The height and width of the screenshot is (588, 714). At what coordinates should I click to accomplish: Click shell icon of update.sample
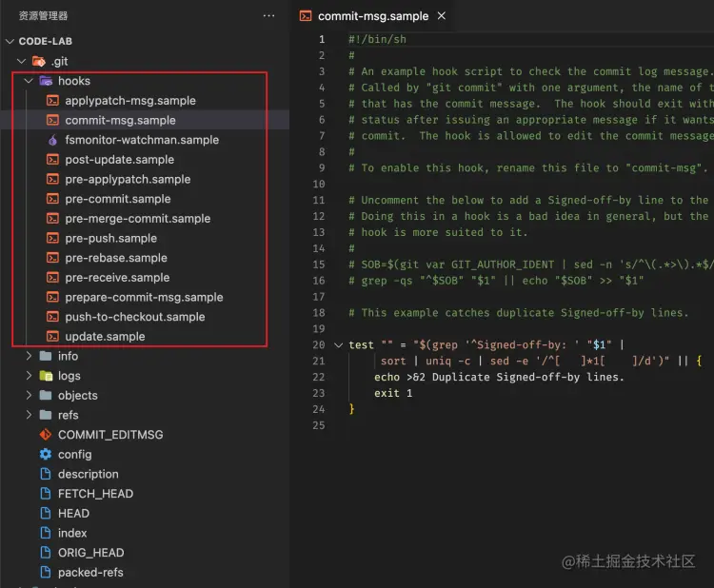coord(52,336)
